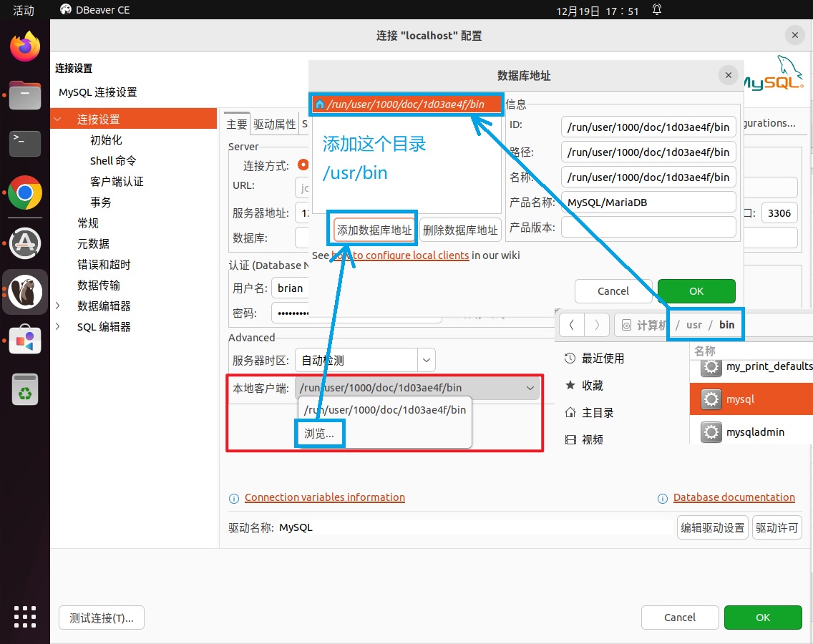Switch to the 驱动属性 tab
Viewport: 813px width, 644px height.
pyautogui.click(x=274, y=124)
